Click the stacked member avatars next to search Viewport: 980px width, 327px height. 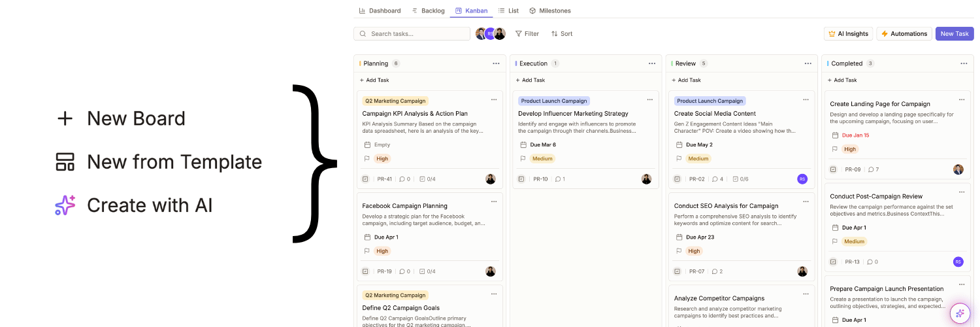[491, 33]
